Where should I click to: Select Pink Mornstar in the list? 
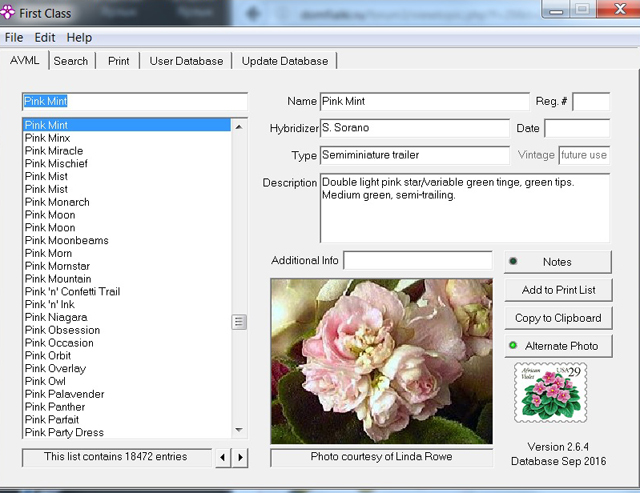coord(127,266)
